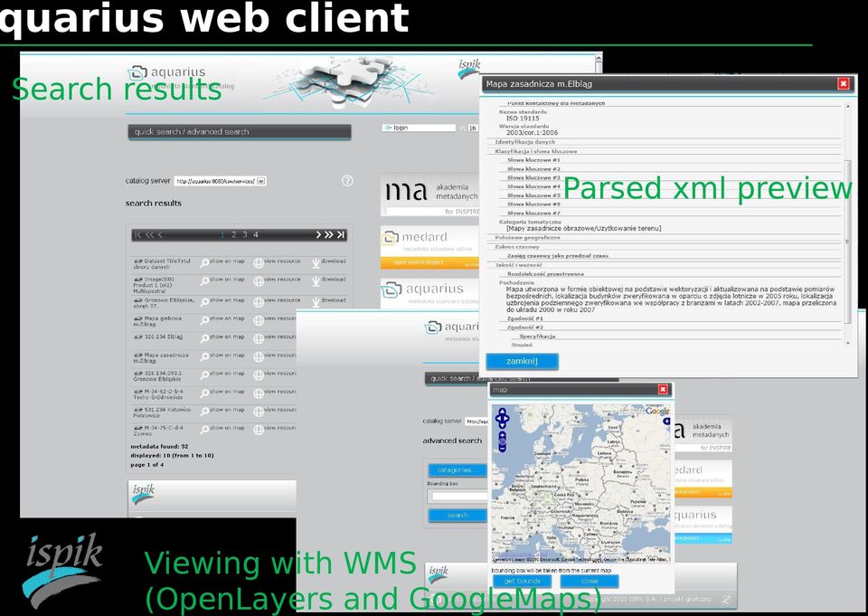The height and width of the screenshot is (616, 868).
Task: Open catalog server URL dropdown
Action: [x=261, y=181]
